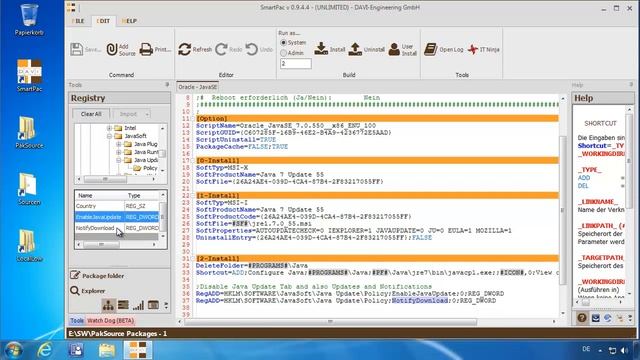Select the System radio button

click(x=283, y=42)
